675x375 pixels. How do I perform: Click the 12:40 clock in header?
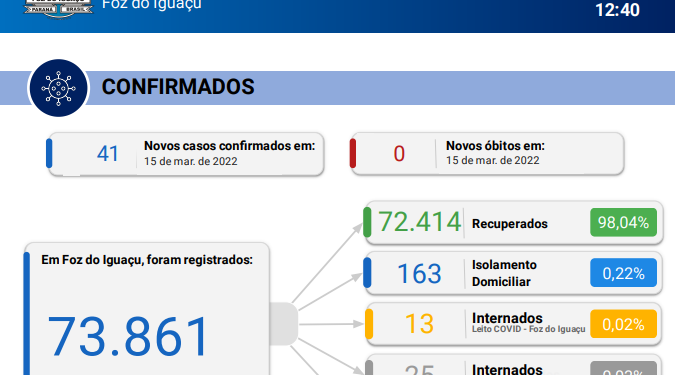click(x=617, y=9)
